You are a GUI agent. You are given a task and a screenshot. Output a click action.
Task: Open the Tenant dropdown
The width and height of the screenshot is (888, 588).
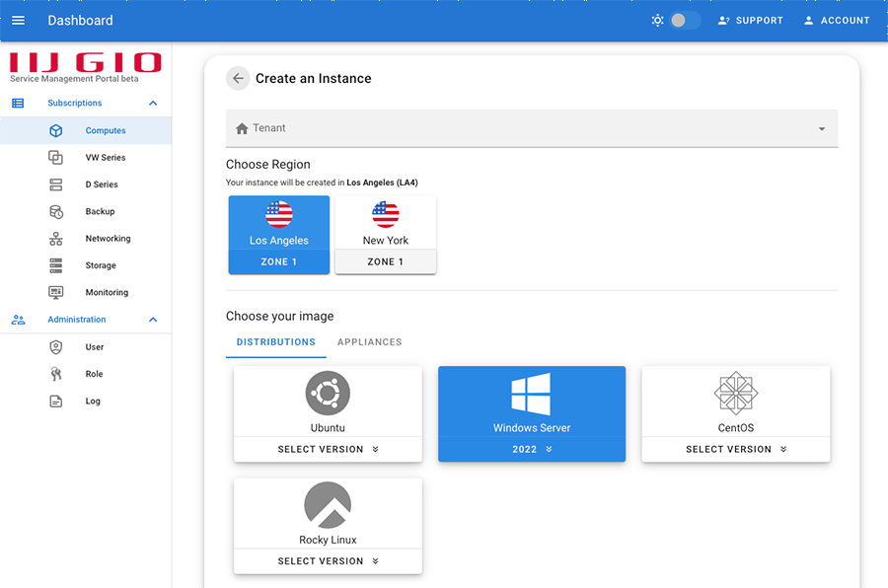532,128
